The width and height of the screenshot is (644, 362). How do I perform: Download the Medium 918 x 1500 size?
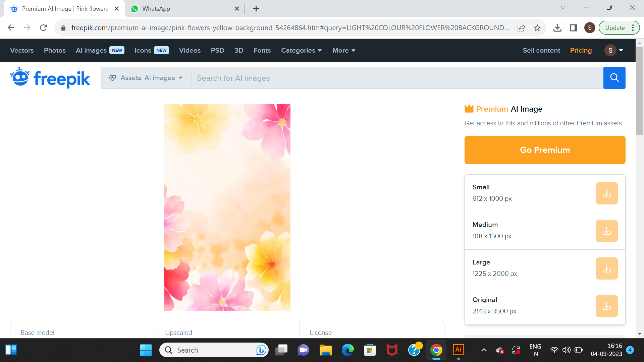coord(606,231)
